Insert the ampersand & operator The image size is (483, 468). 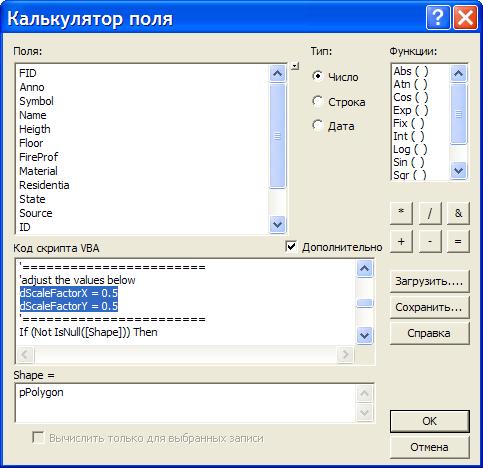458,213
